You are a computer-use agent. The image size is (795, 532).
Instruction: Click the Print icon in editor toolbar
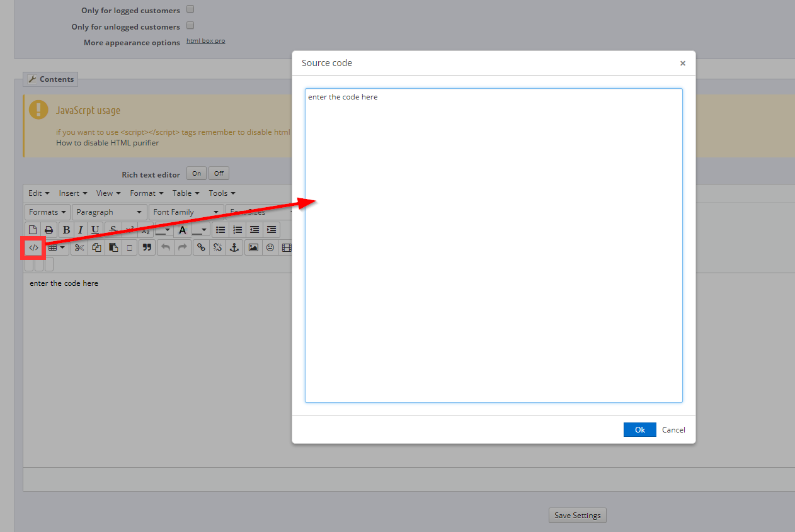(49, 230)
